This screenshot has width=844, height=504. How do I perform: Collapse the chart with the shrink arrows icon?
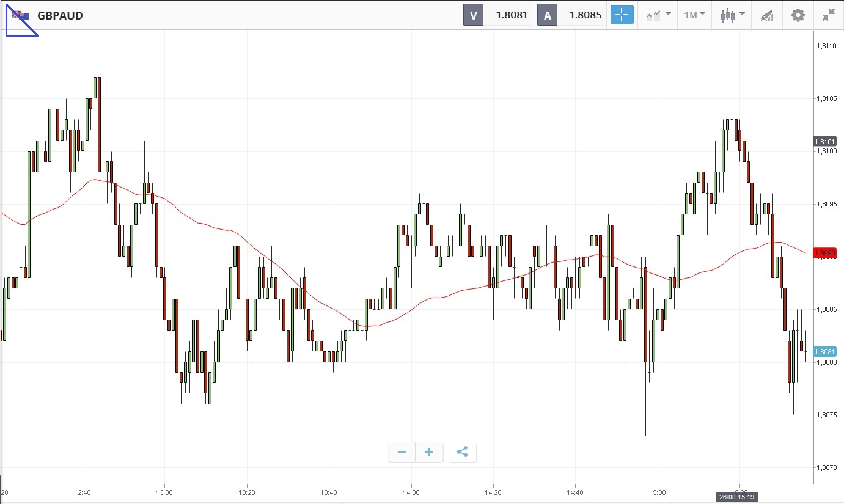829,15
